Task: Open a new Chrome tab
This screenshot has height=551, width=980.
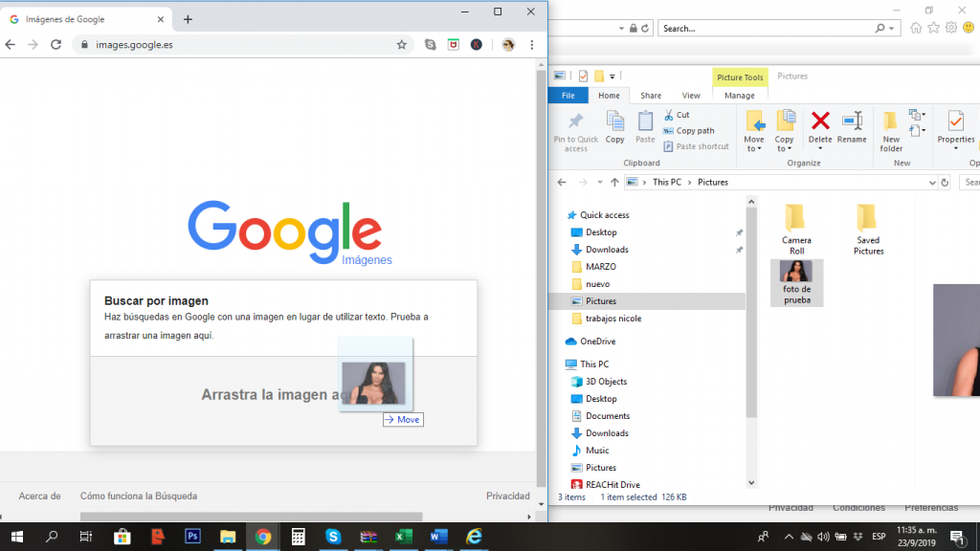Action: tap(188, 19)
